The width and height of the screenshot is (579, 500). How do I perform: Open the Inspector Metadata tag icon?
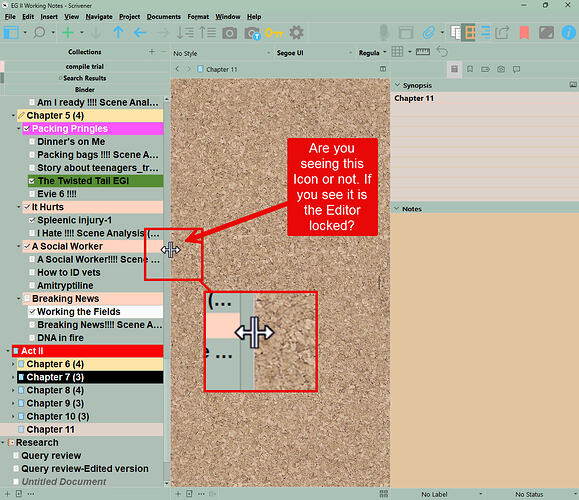(x=485, y=69)
